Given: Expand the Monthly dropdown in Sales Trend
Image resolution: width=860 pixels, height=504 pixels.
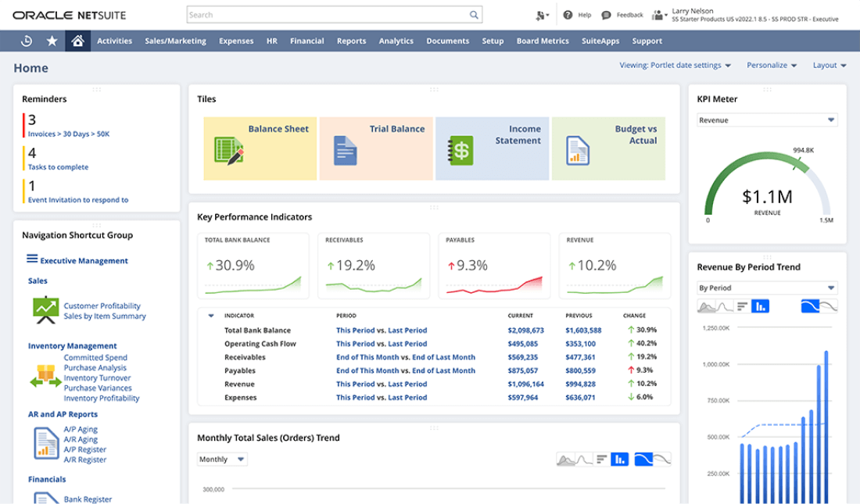Looking at the screenshot, I should click(x=222, y=459).
